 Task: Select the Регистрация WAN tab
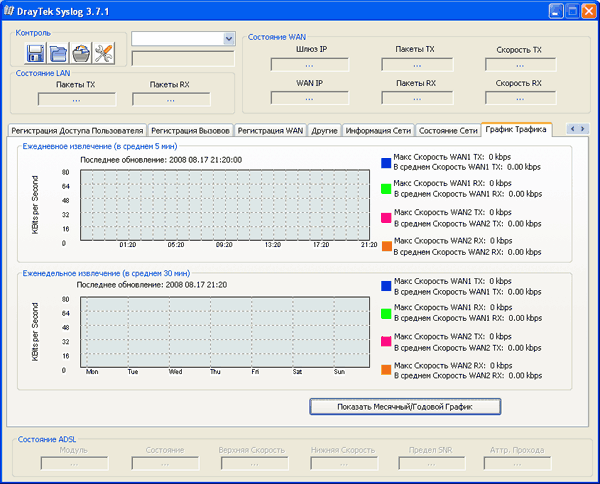click(x=270, y=130)
